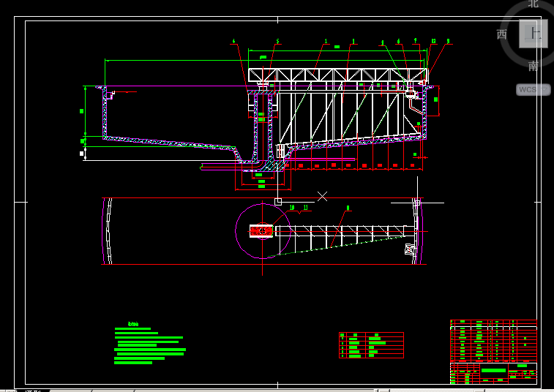Select the red hatched center column in plan view
Image resolution: width=554 pixels, height=392 pixels.
point(261,231)
